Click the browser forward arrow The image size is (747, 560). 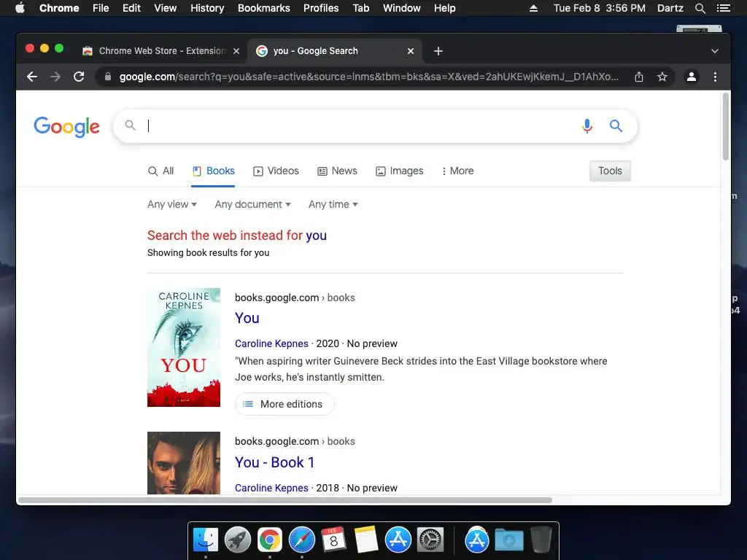coord(55,77)
